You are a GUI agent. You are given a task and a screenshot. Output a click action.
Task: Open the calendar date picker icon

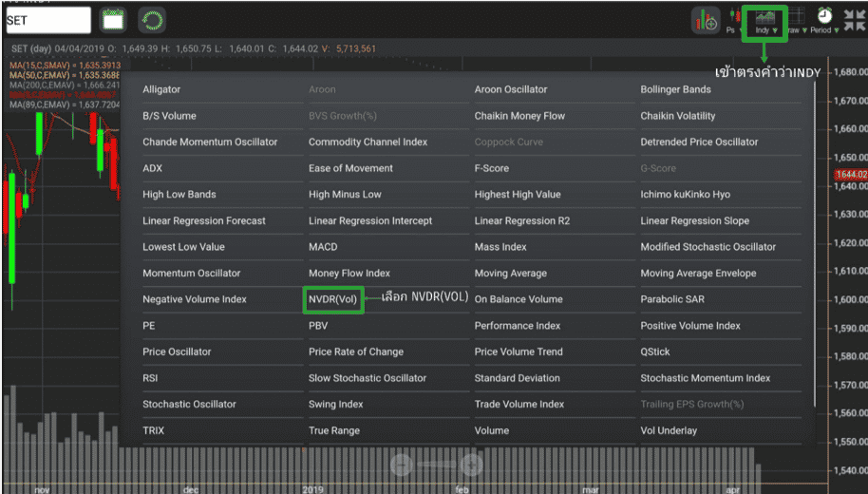(113, 21)
